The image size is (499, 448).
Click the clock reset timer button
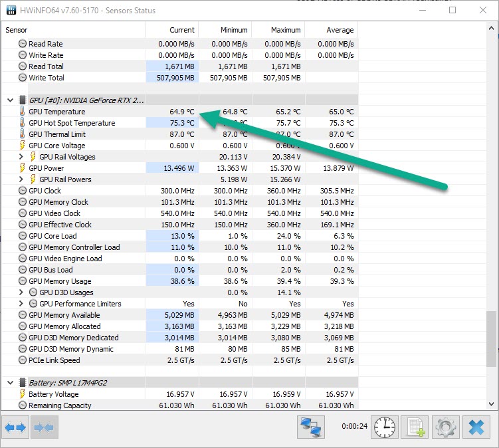pos(385,427)
